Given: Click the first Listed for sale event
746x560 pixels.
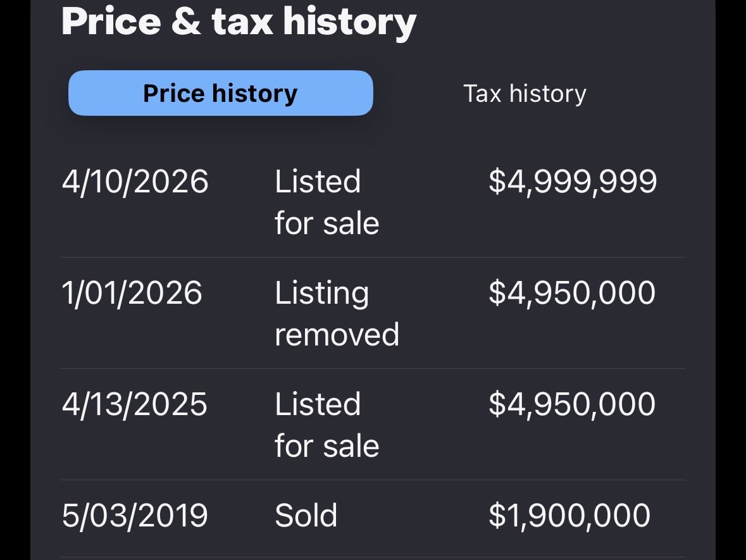Looking at the screenshot, I should click(327, 202).
